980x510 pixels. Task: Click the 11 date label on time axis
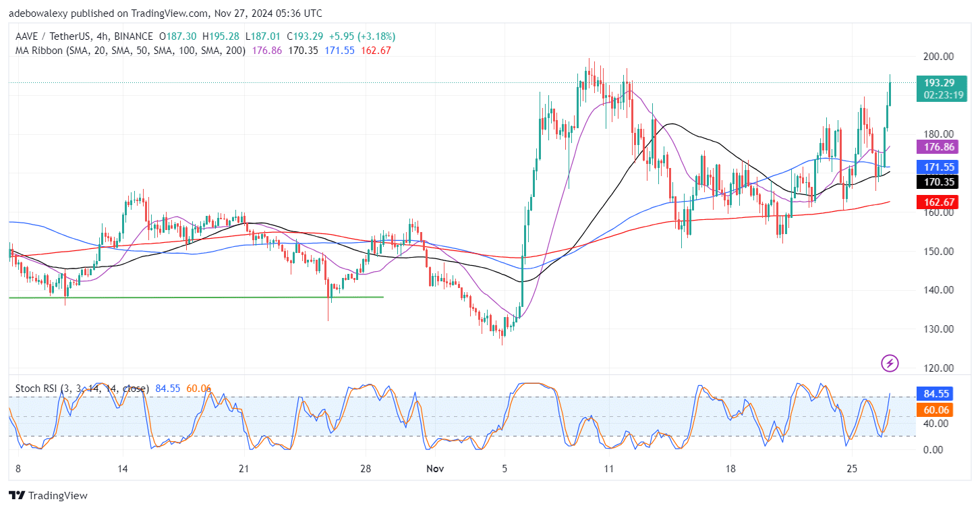(609, 469)
